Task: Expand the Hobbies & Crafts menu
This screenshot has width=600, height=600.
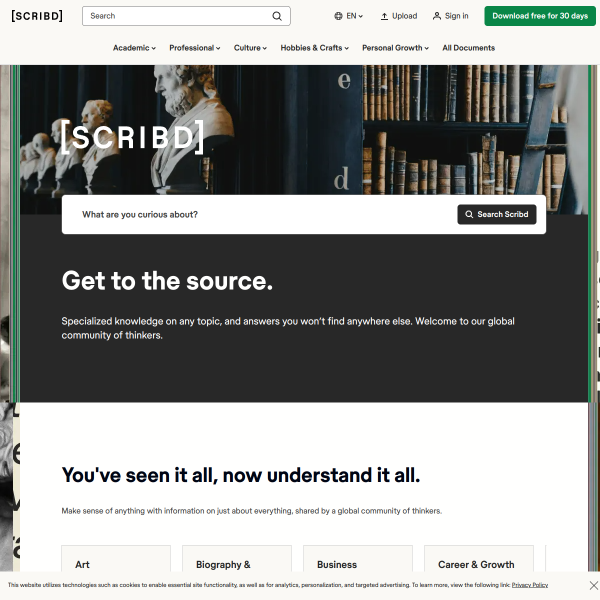Action: point(315,48)
